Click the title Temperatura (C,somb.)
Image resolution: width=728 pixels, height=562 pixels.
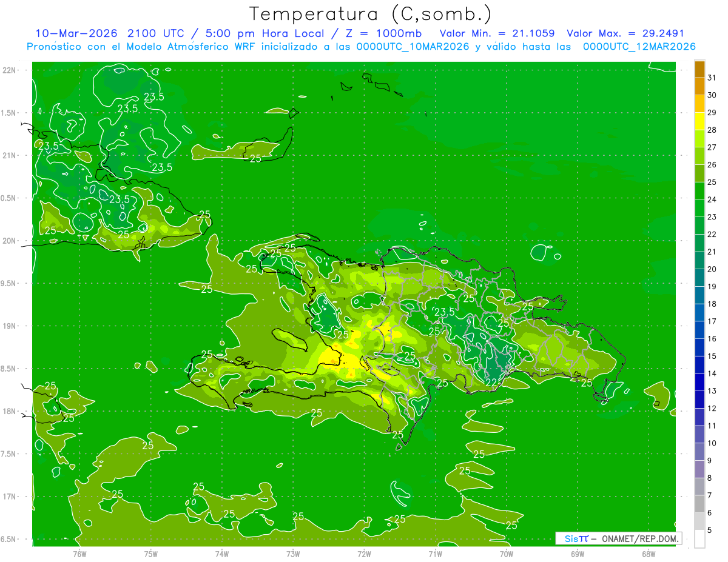coord(371,14)
